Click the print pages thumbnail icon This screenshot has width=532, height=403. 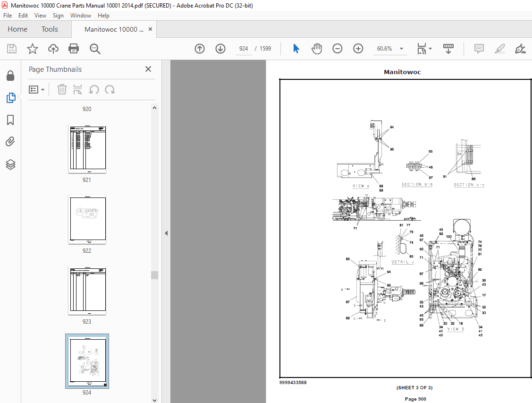(78, 90)
